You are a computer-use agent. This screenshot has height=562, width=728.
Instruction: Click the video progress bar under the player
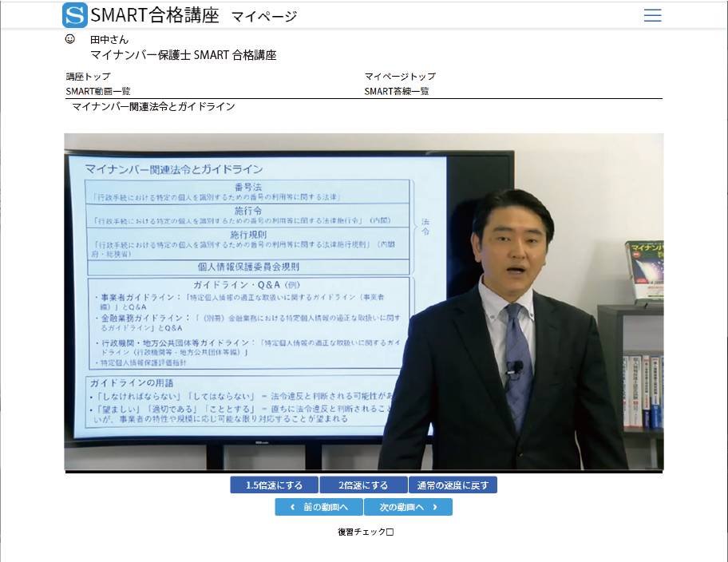pos(364,472)
